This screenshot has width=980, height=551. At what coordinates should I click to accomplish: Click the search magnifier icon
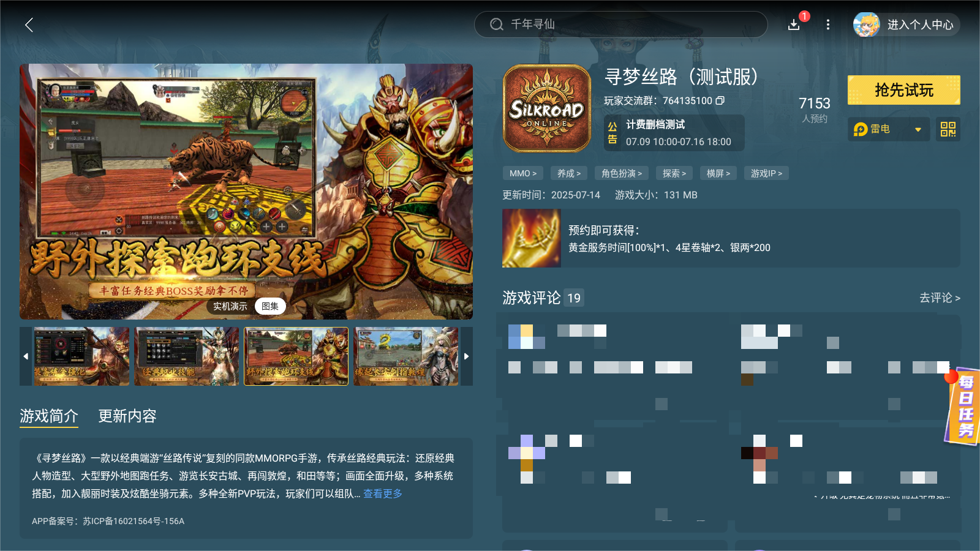(x=496, y=24)
